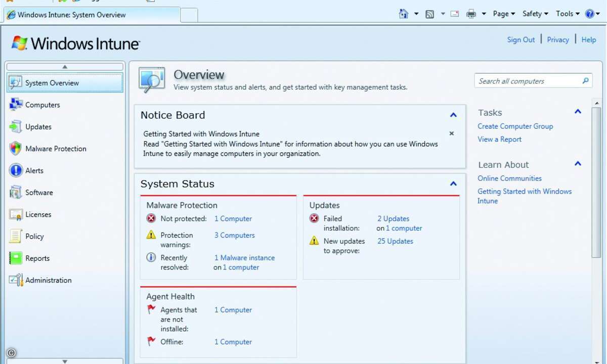Open the Computers section icon
This screenshot has height=364, width=607.
point(16,105)
